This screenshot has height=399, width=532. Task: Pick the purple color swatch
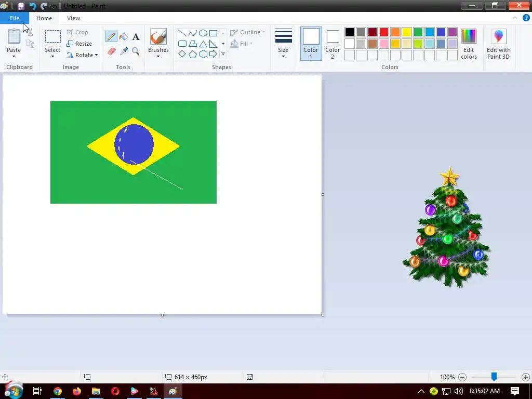[453, 32]
